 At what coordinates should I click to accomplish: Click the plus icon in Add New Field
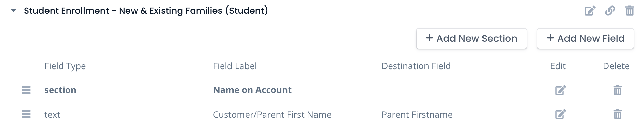(550, 38)
